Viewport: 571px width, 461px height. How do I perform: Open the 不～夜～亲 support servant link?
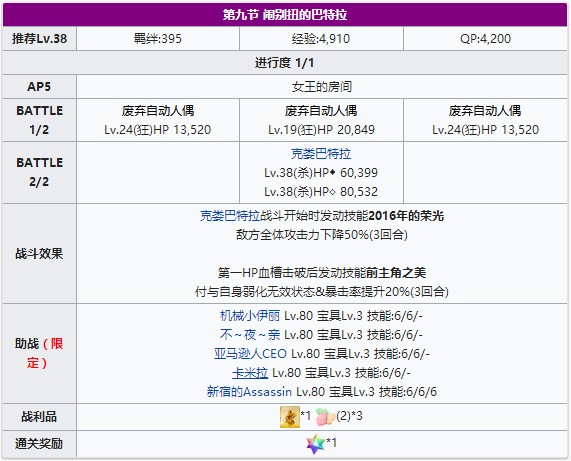click(250, 335)
